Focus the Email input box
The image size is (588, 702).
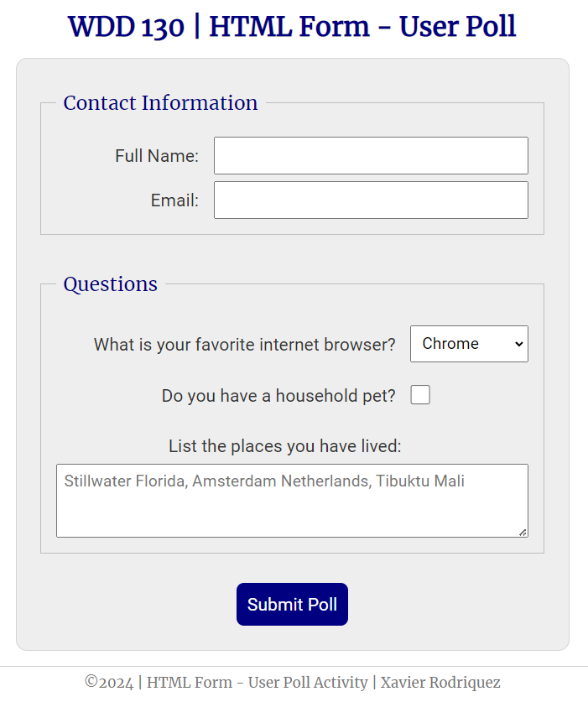370,200
